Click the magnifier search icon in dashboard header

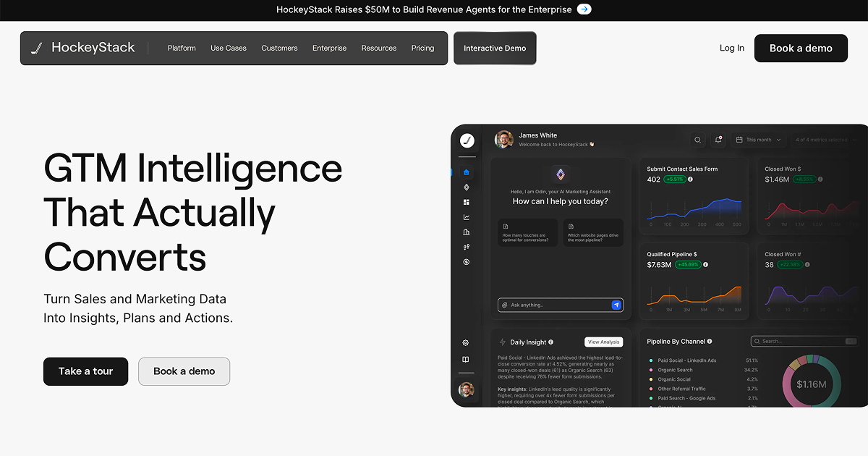pyautogui.click(x=698, y=140)
